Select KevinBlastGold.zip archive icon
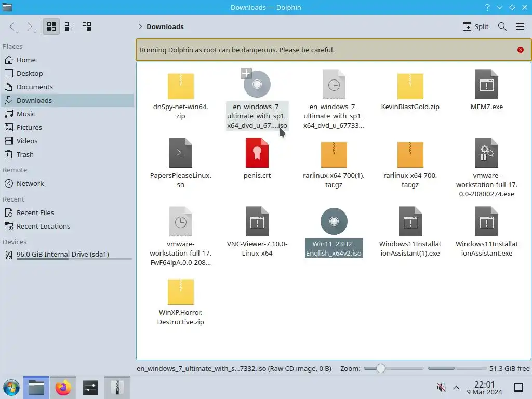This screenshot has height=399, width=532. click(410, 86)
